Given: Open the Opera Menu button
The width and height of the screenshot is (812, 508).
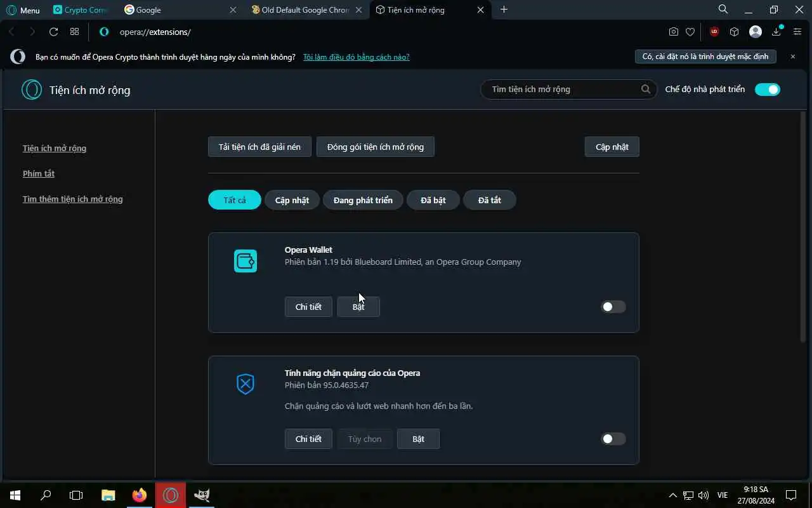Looking at the screenshot, I should (23, 10).
